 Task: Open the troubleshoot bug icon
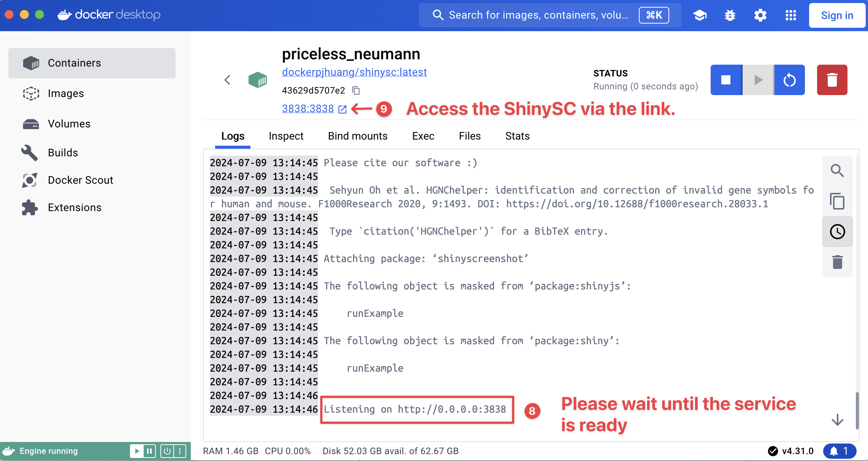730,15
